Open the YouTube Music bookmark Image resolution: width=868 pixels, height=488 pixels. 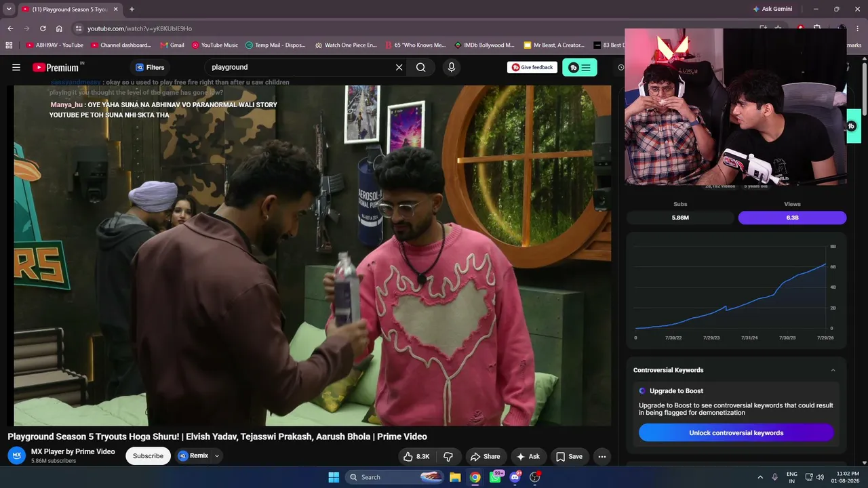[x=215, y=45]
